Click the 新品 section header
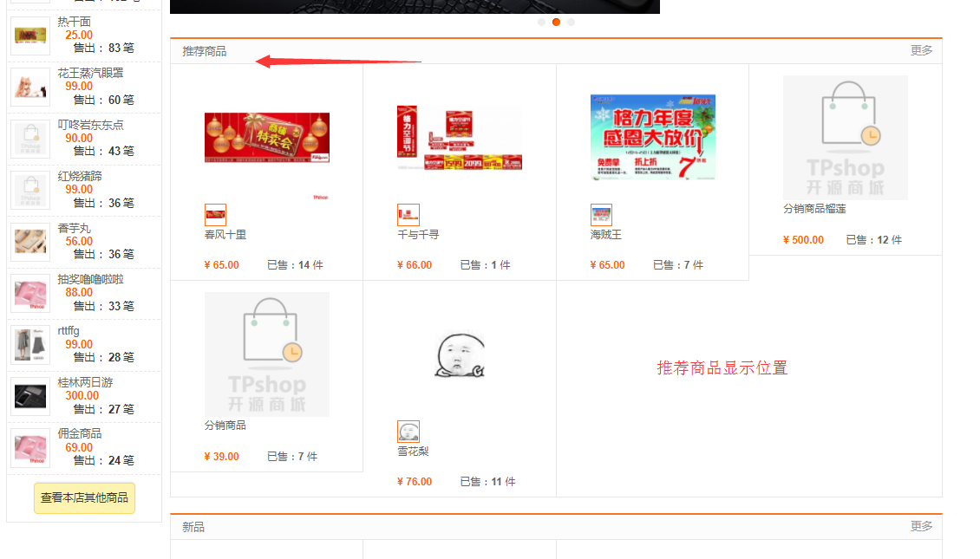Screen dimensions: 980x559 coord(193,526)
